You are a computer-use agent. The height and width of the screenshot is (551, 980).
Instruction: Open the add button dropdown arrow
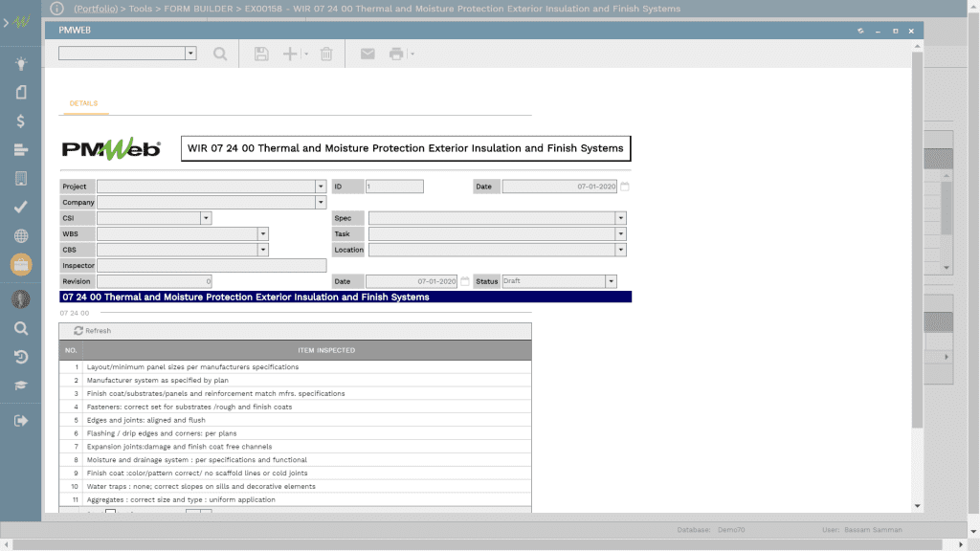305,54
